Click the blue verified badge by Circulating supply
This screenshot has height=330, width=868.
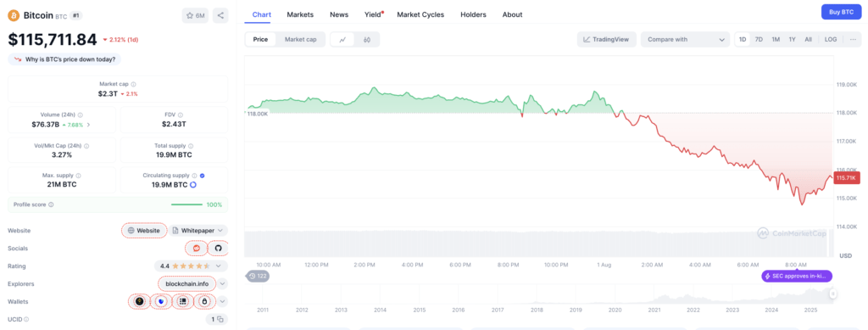pos(202,176)
